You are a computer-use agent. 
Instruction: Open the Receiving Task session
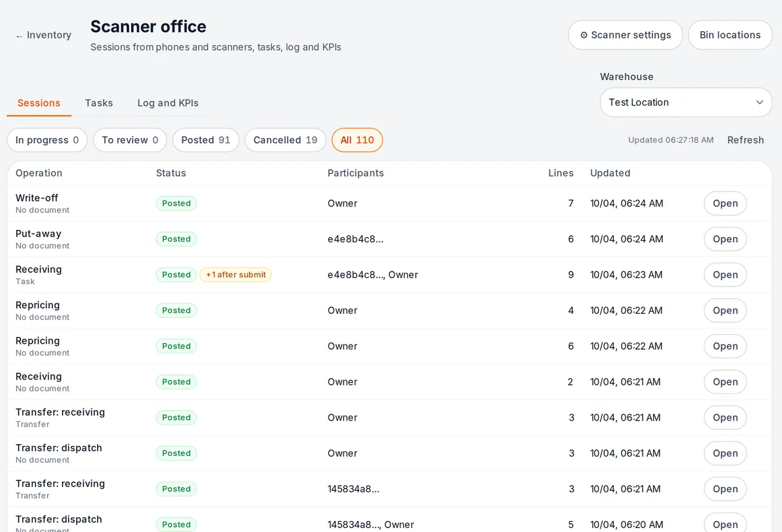point(725,275)
